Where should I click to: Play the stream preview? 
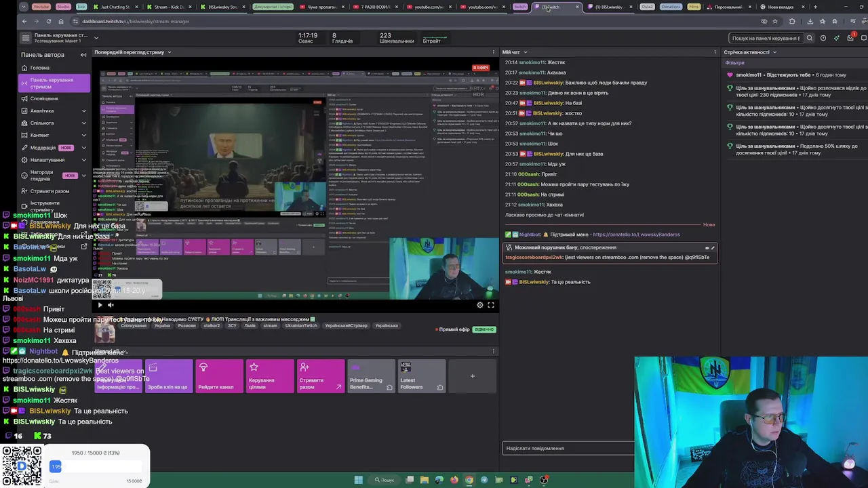tap(100, 305)
